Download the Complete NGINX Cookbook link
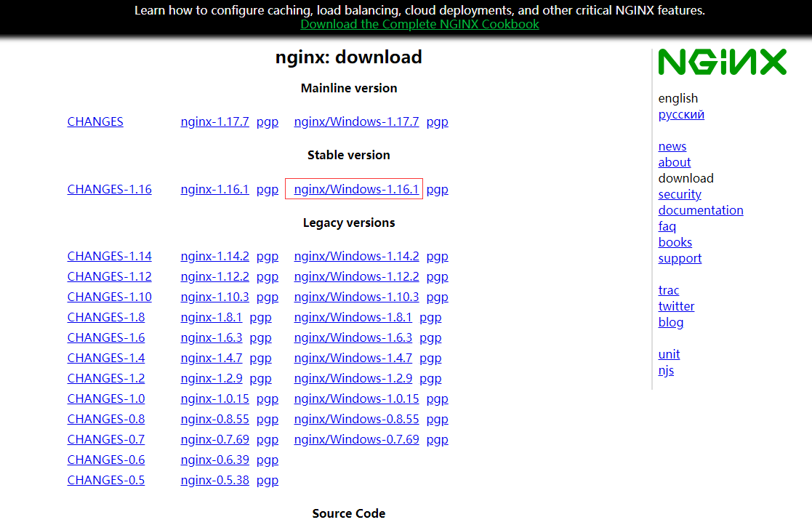Image resolution: width=812 pixels, height=525 pixels. click(419, 24)
